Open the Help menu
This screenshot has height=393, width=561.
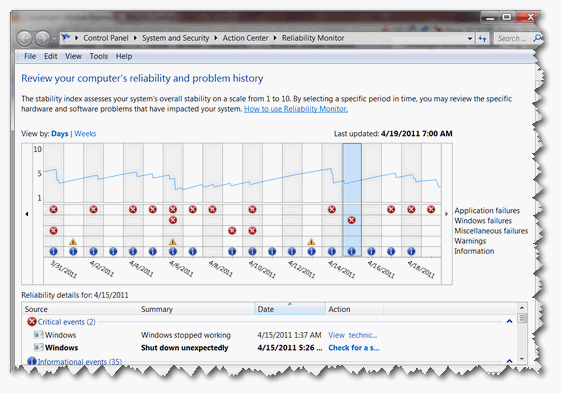[x=124, y=56]
